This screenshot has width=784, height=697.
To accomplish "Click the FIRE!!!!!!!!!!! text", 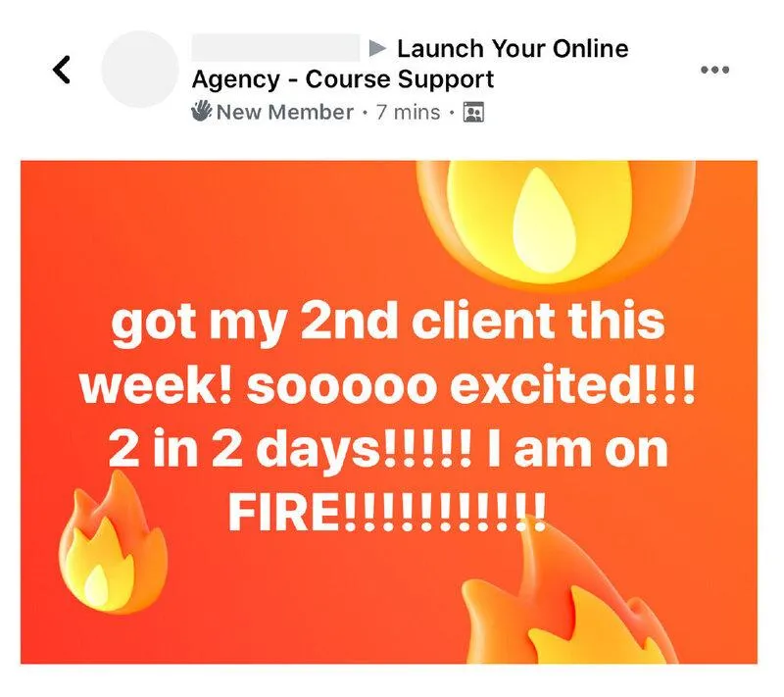I will pos(387,514).
